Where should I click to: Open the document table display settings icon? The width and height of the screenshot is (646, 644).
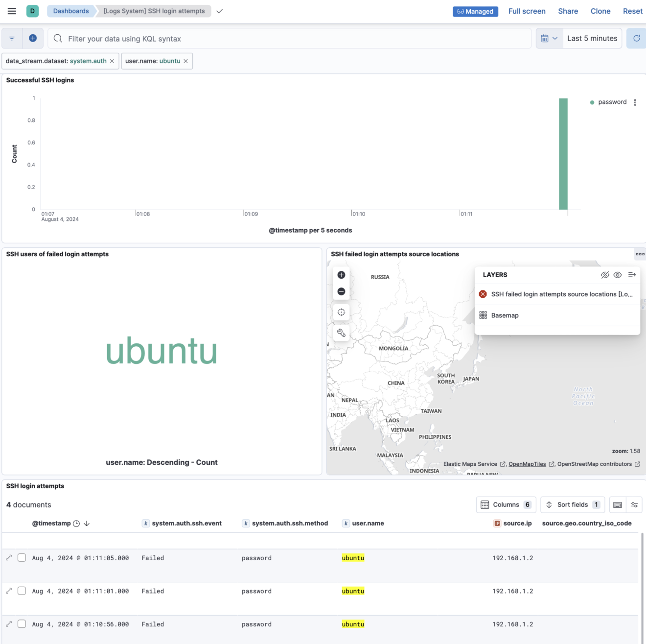[635, 504]
